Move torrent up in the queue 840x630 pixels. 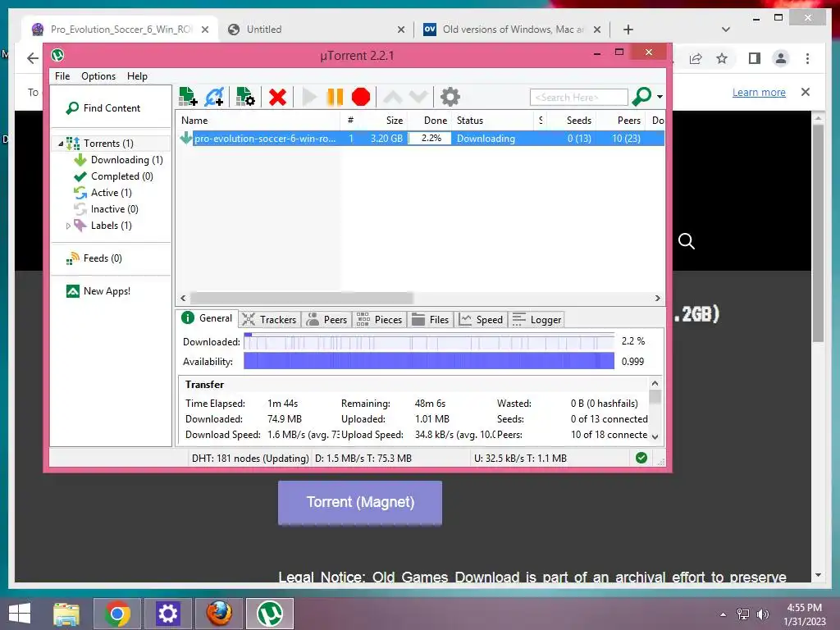point(393,97)
